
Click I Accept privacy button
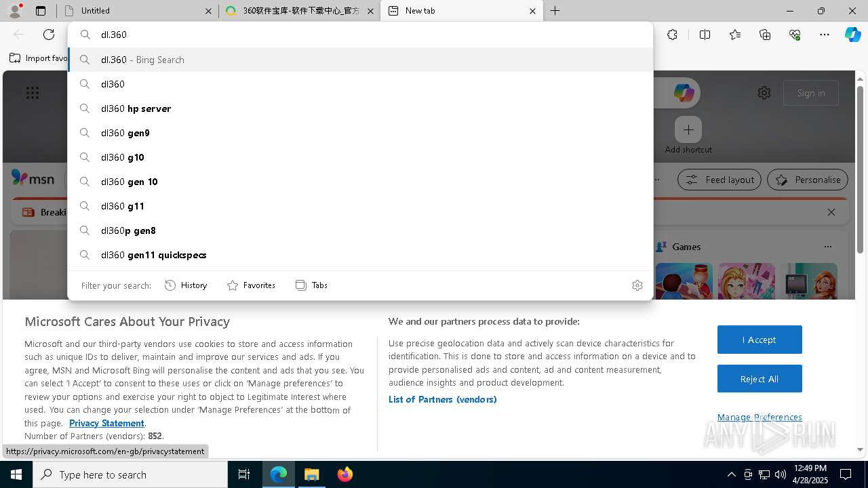(759, 340)
